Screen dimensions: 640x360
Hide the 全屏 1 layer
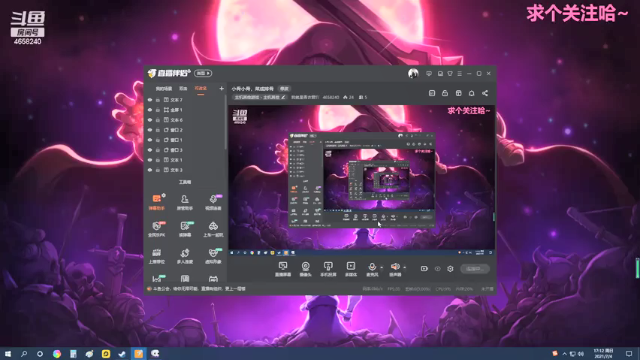(150, 110)
